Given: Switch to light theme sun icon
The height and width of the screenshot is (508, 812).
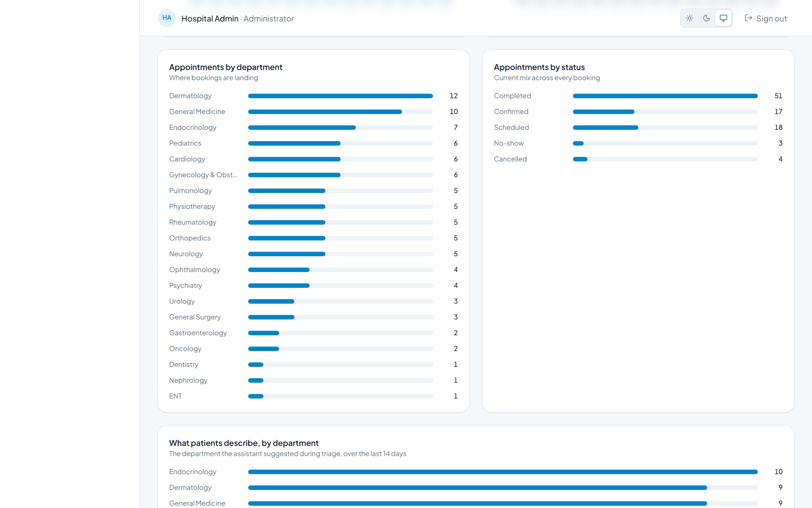Looking at the screenshot, I should pos(690,18).
